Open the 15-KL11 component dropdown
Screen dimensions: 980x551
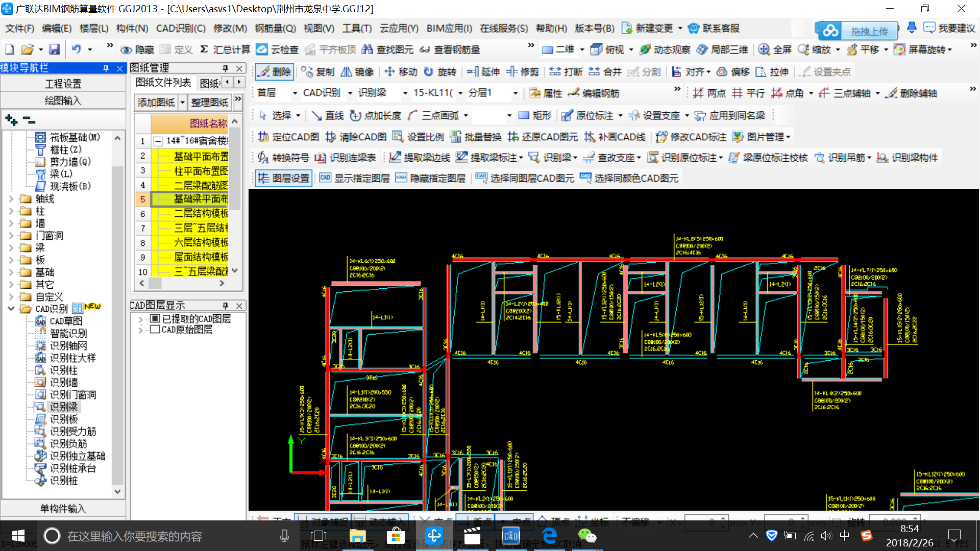[x=460, y=93]
